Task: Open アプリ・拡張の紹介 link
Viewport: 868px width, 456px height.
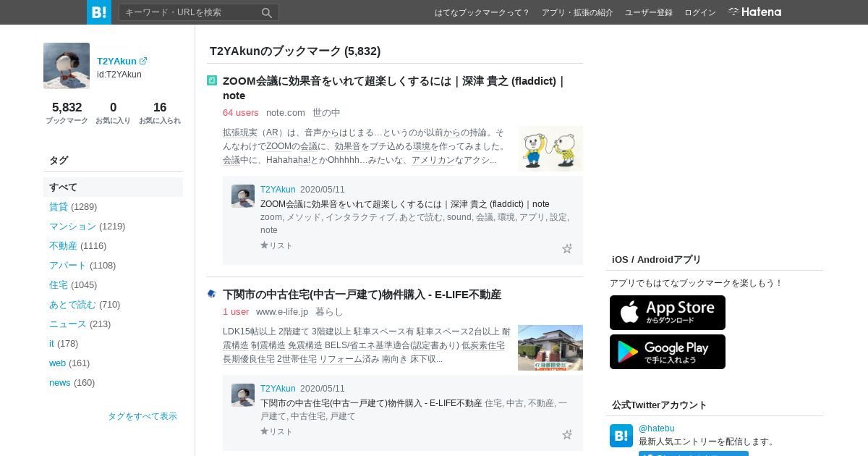Action: pyautogui.click(x=577, y=12)
